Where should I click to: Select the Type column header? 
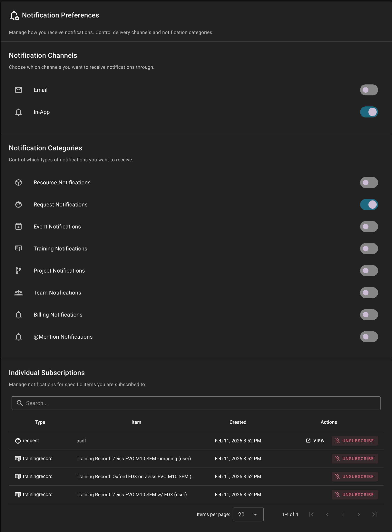click(x=40, y=422)
